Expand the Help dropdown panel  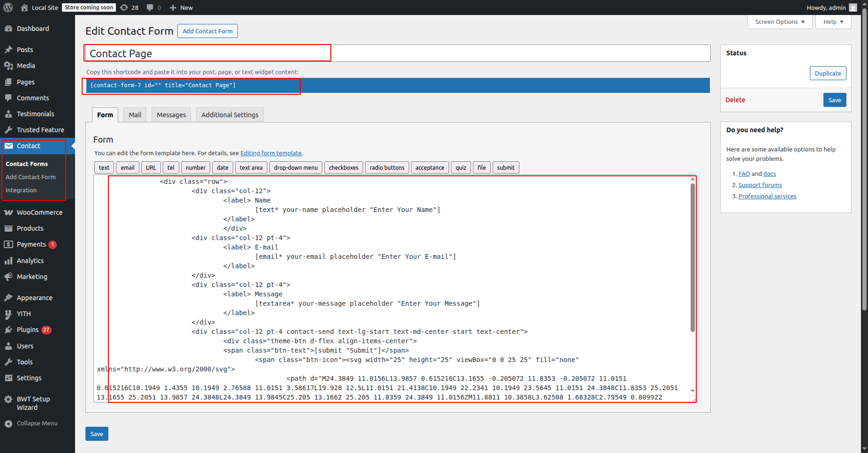[833, 22]
